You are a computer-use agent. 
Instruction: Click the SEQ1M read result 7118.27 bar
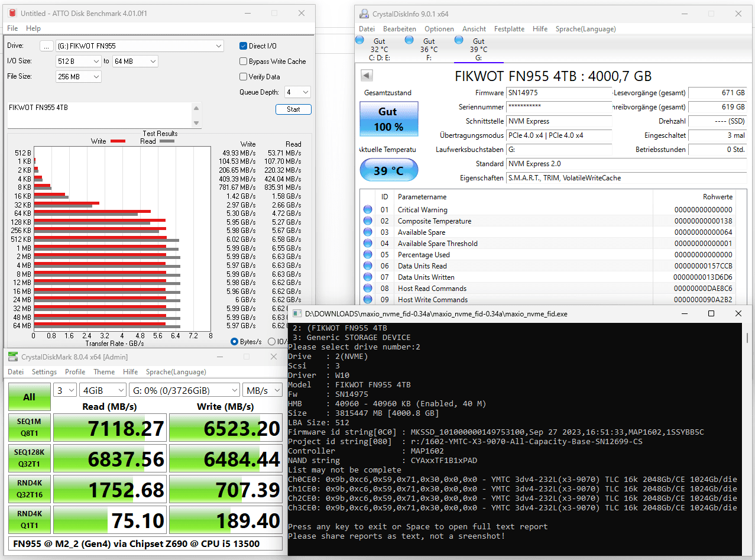pyautogui.click(x=109, y=428)
